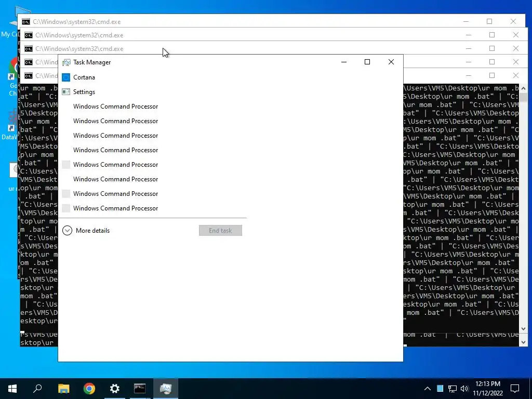Open Settings gear on taskbar
This screenshot has width=532, height=399.
click(115, 389)
